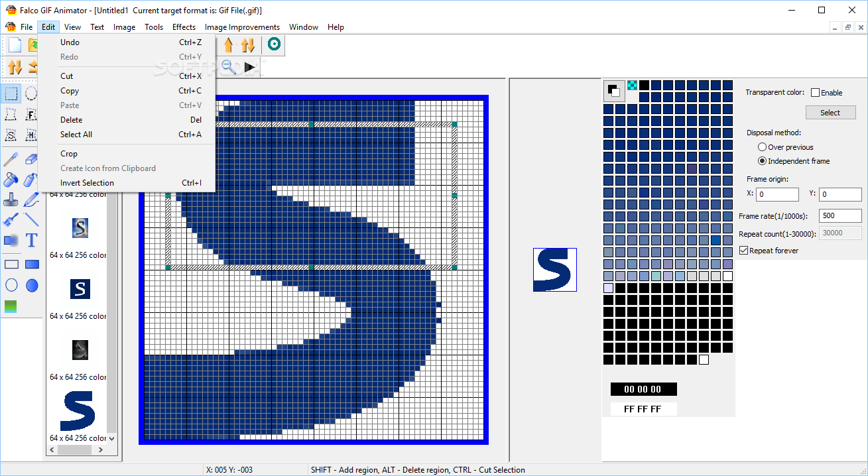The height and width of the screenshot is (476, 868).
Task: Select the outlined rectangle shape tool
Action: click(11, 264)
